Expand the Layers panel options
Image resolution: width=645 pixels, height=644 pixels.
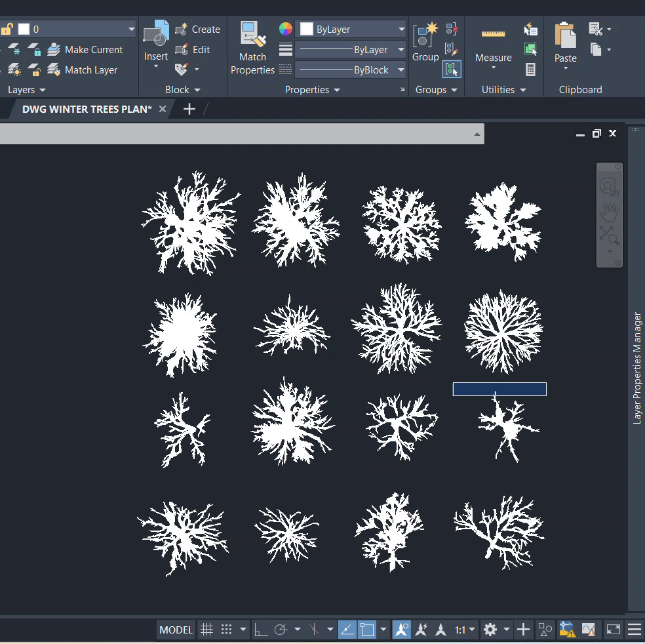27,90
